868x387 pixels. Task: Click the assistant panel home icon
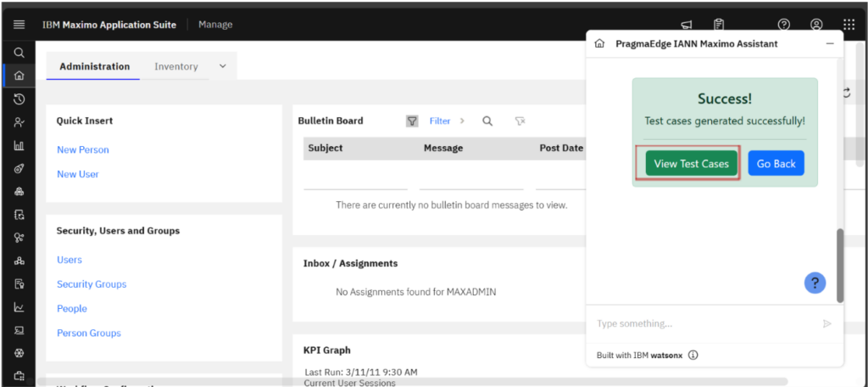[599, 44]
